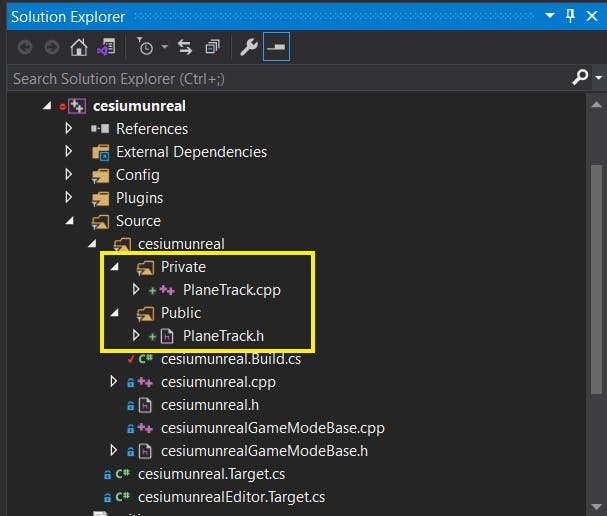Click the Home icon in Solution Explorer
The width and height of the screenshot is (607, 516).
tap(79, 47)
